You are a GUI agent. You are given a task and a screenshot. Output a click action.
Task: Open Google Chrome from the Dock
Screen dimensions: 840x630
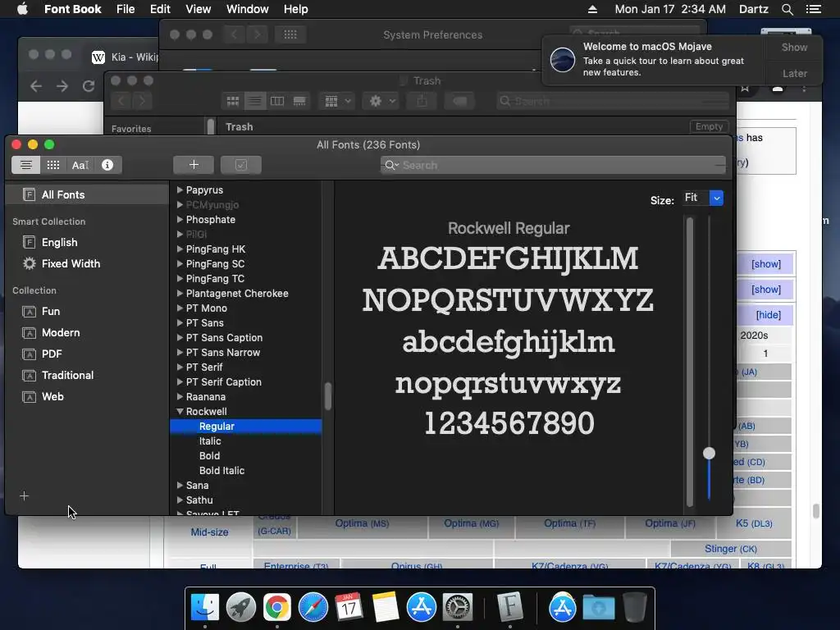pyautogui.click(x=277, y=607)
